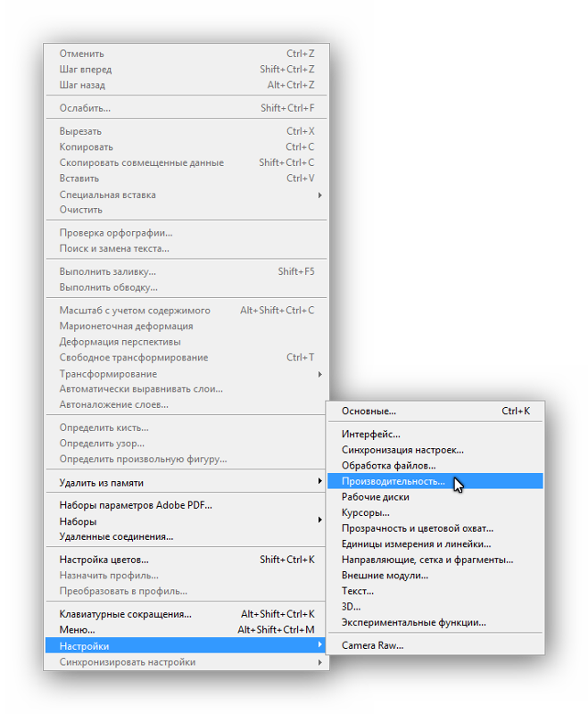588x714 pixels.
Task: Select Интерфейс in Настройки submenu
Action: (x=435, y=434)
